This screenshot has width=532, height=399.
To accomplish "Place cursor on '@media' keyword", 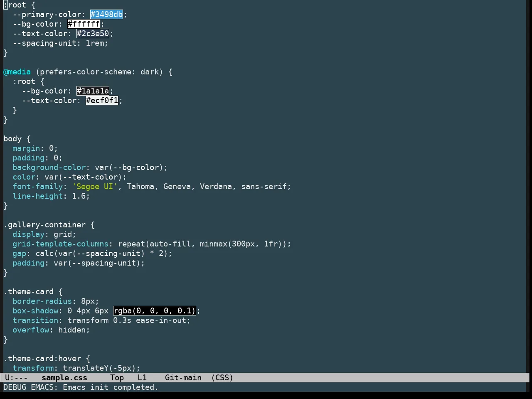I will point(17,72).
